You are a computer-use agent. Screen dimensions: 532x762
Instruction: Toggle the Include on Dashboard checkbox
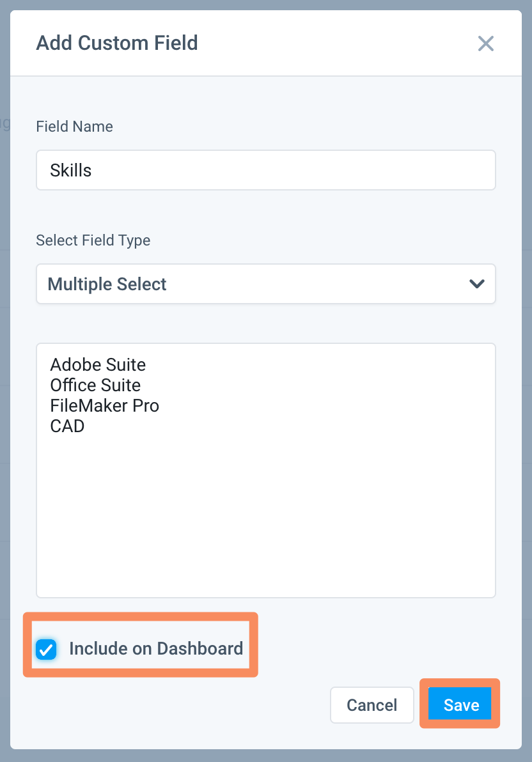click(46, 649)
